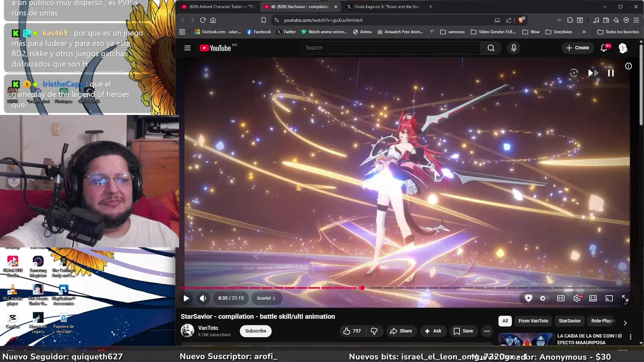
Task: Show more filter chips with right arrow
Action: [625, 323]
